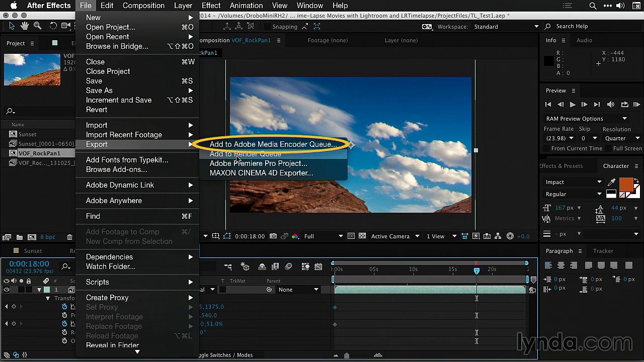Image resolution: width=644 pixels, height=362 pixels.
Task: Click the eyedropper icon in Character panel
Action: pos(612,183)
